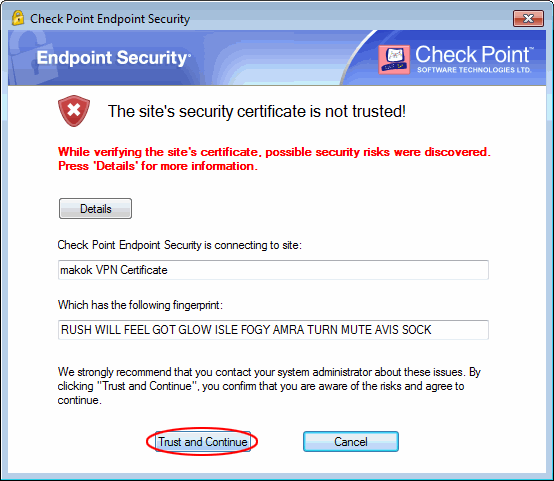This screenshot has width=554, height=481.
Task: Open certificate Details
Action: (95, 209)
